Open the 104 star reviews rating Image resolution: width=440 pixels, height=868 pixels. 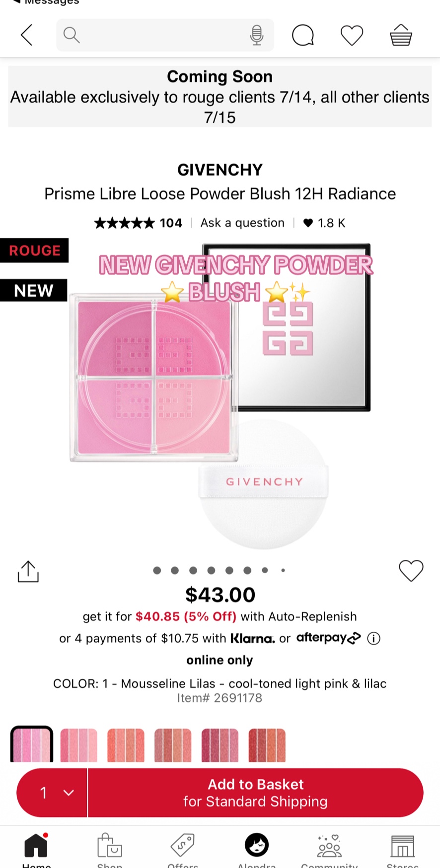click(x=138, y=223)
